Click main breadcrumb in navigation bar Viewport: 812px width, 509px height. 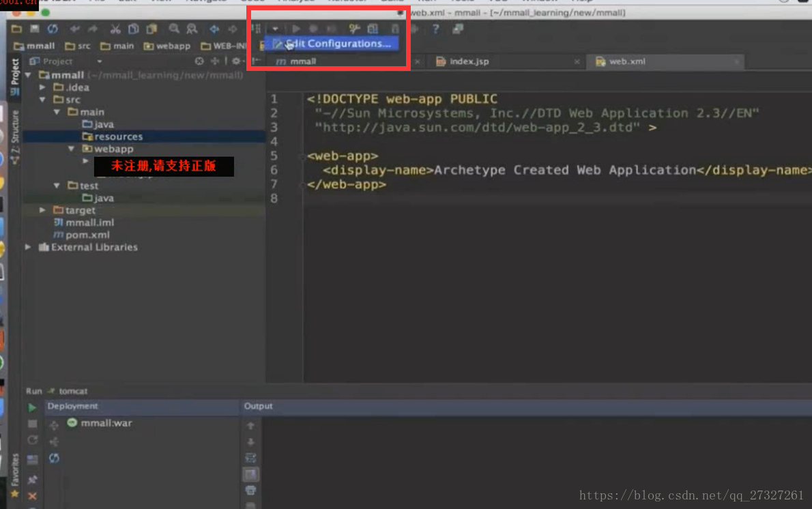coord(117,46)
